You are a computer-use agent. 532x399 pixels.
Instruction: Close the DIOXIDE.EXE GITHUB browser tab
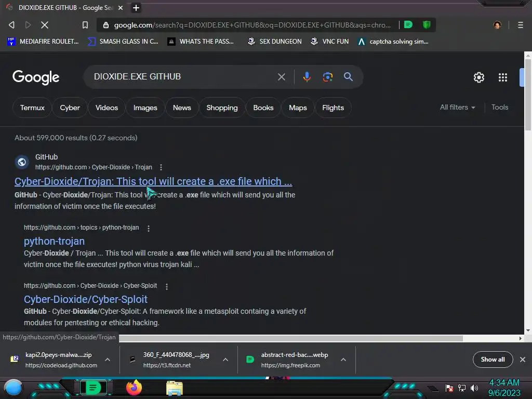click(121, 7)
